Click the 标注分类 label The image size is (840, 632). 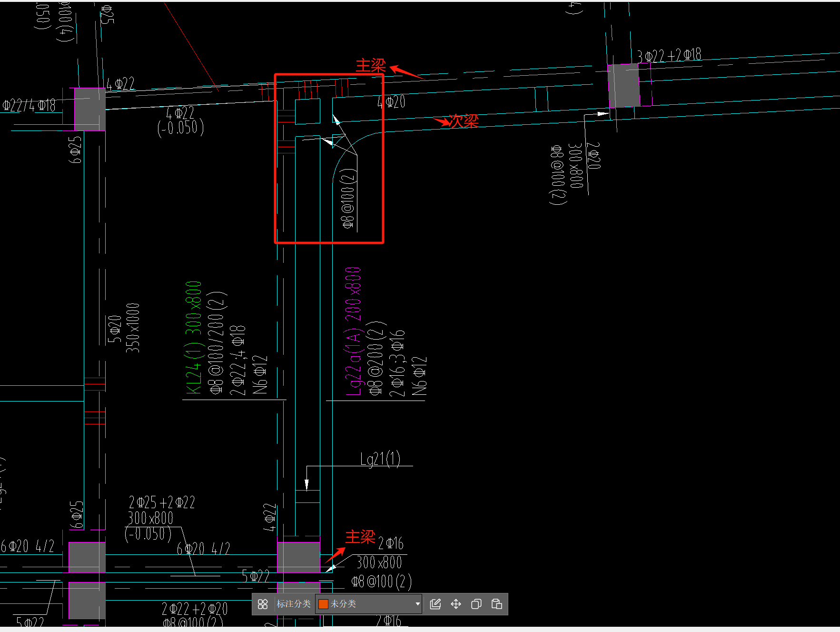(294, 604)
